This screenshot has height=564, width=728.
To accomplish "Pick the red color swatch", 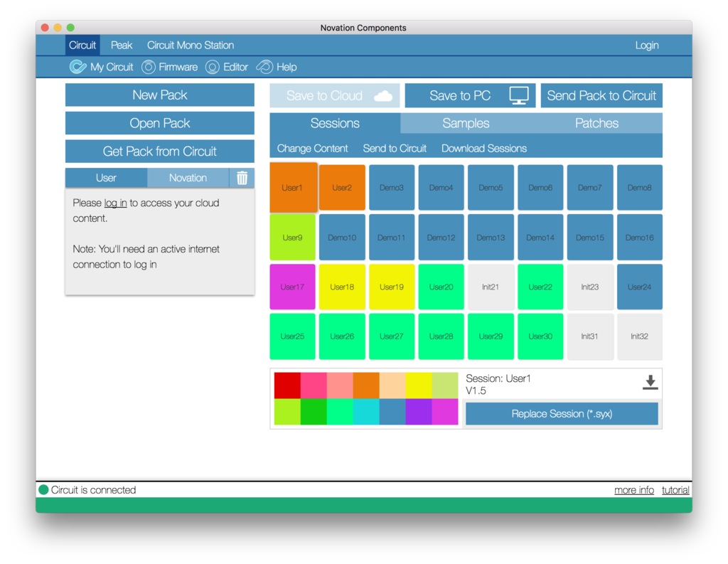I will (x=287, y=385).
